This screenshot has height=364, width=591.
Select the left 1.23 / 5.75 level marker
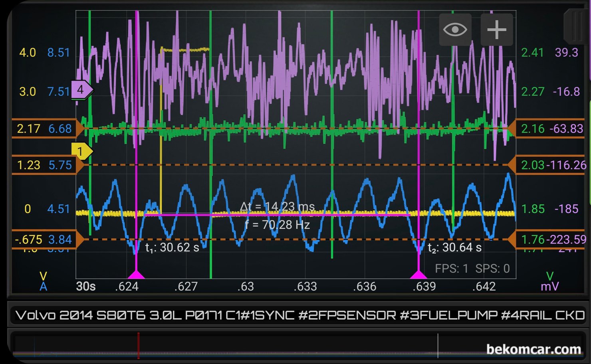click(x=48, y=165)
